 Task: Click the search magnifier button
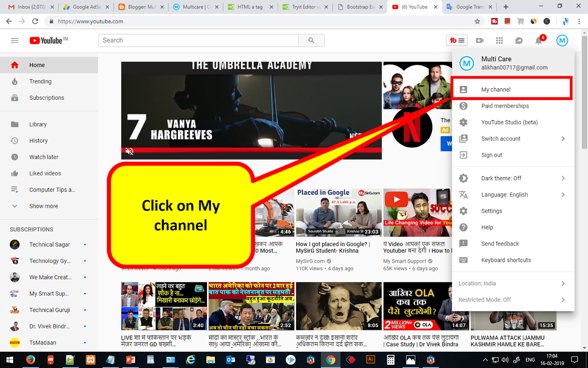pyautogui.click(x=311, y=40)
